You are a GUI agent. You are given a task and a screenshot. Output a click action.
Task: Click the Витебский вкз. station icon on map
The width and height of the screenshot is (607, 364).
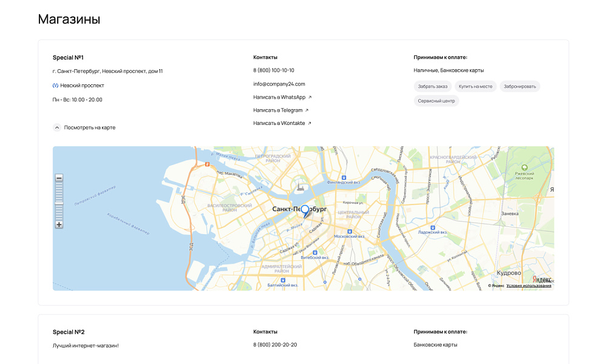coord(315,252)
